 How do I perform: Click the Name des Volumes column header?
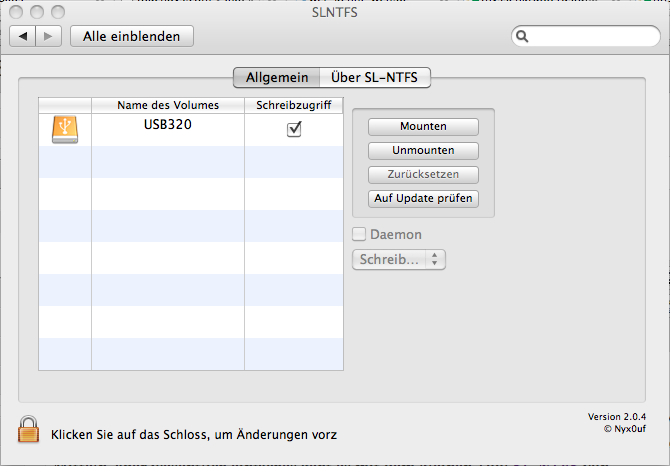click(167, 105)
